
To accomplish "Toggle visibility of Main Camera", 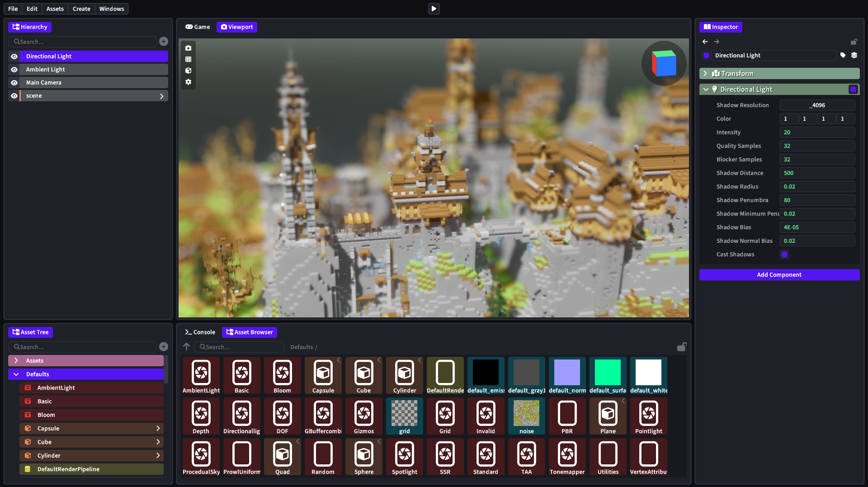I will click(x=14, y=82).
